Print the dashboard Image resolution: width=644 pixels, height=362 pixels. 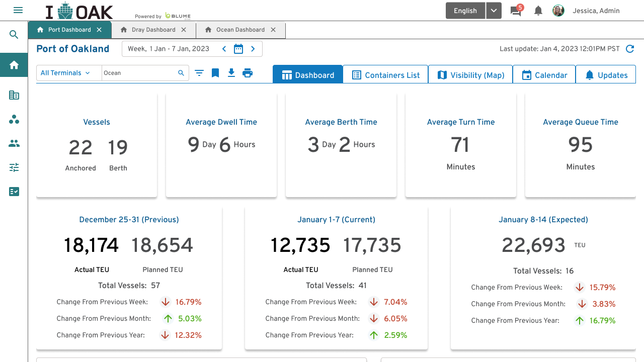point(248,73)
